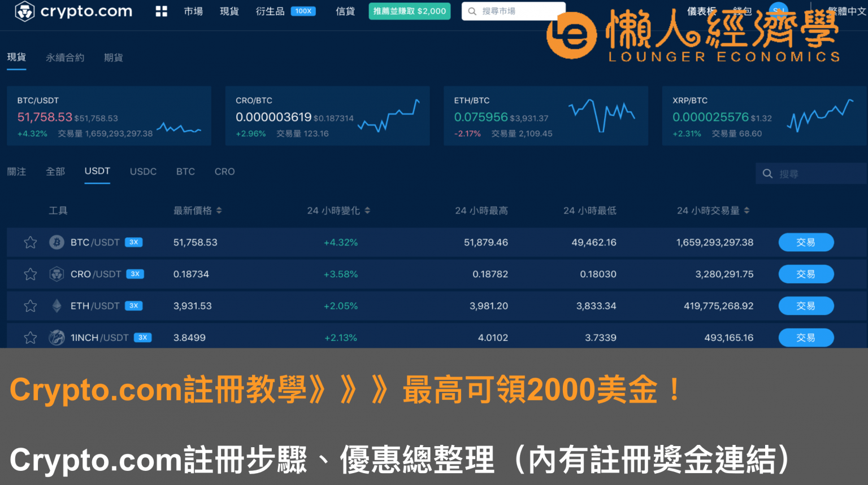Image resolution: width=868 pixels, height=485 pixels.
Task: Open the ETH/BTC price chart card
Action: pyautogui.click(x=545, y=116)
